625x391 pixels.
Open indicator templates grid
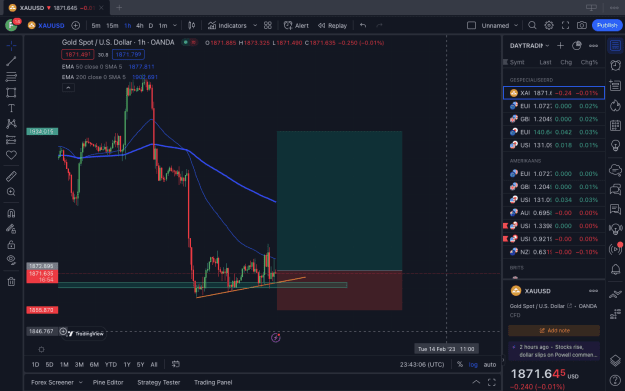tap(268, 26)
